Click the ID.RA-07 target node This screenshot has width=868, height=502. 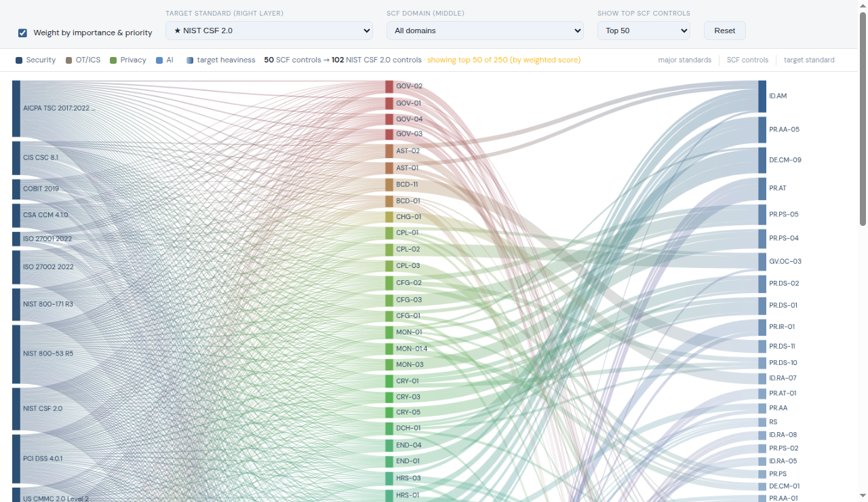(762, 379)
